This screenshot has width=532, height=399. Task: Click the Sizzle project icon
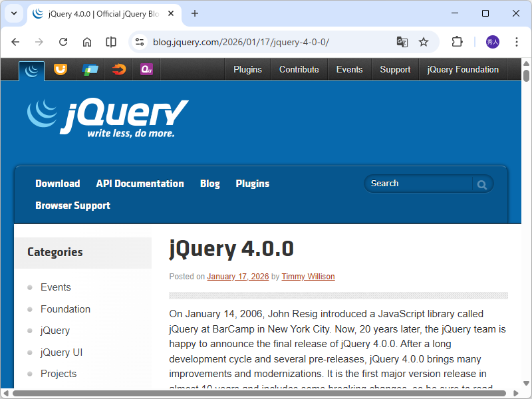[119, 70]
